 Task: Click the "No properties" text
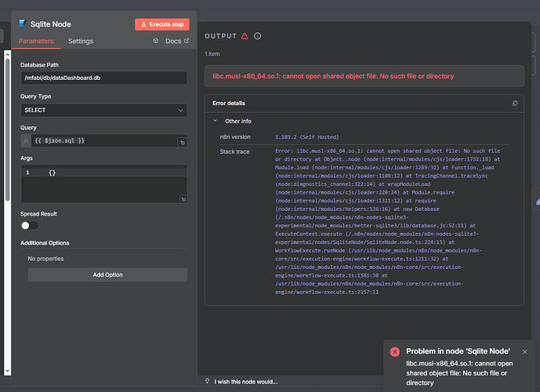pyautogui.click(x=45, y=259)
